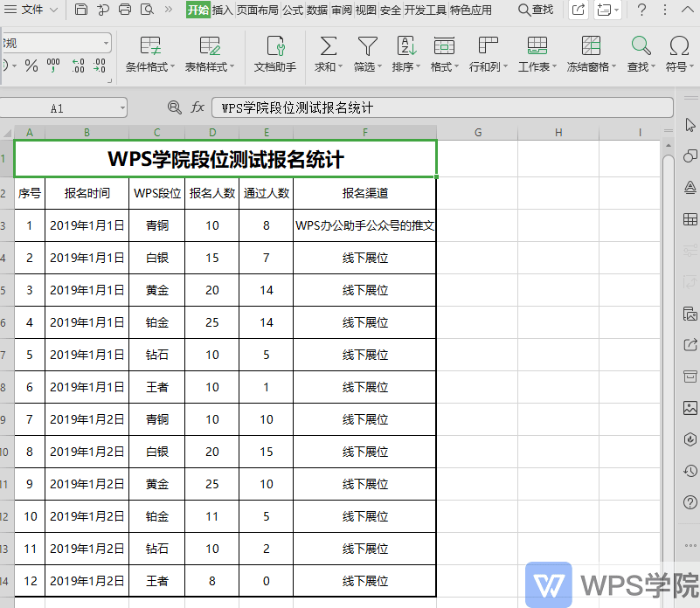700x608 pixels.
Task: Expand the 冻结窗格 dropdown
Action: point(613,67)
